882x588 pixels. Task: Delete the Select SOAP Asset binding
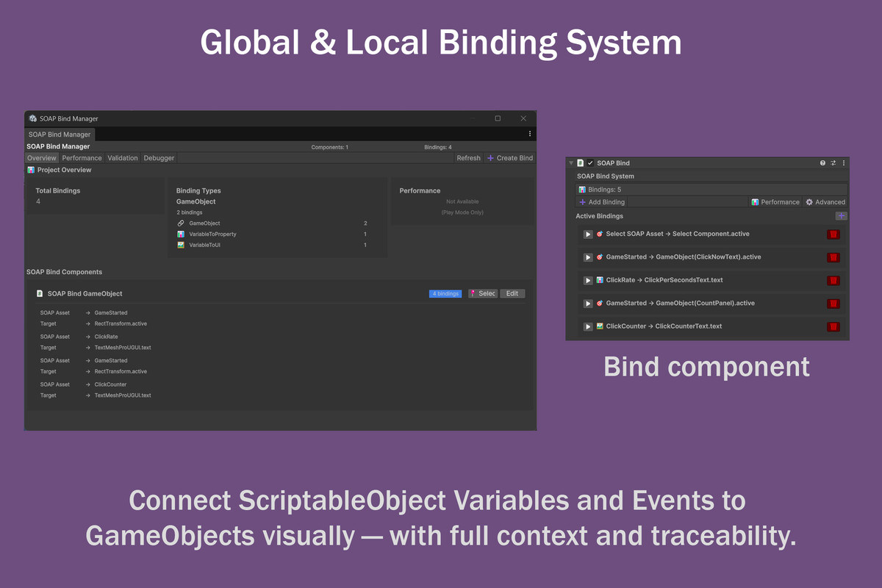[x=833, y=234]
